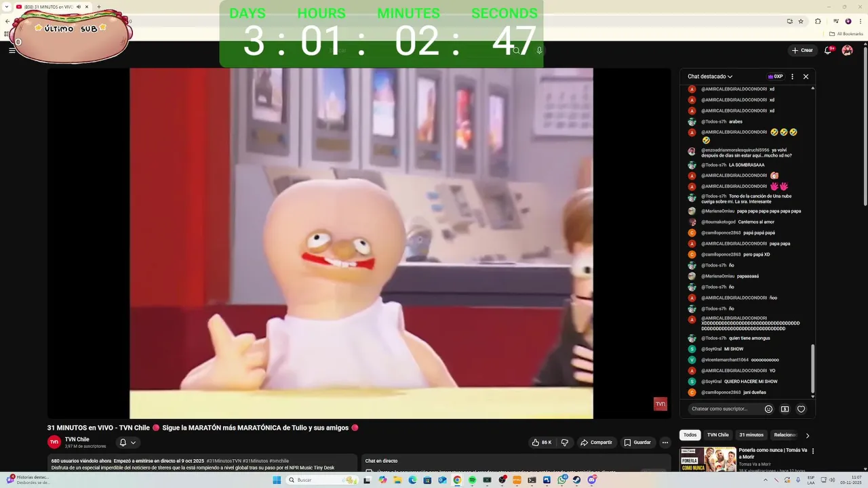Expand the Chat destacado dropdown
This screenshot has width=868, height=488.
(x=710, y=77)
